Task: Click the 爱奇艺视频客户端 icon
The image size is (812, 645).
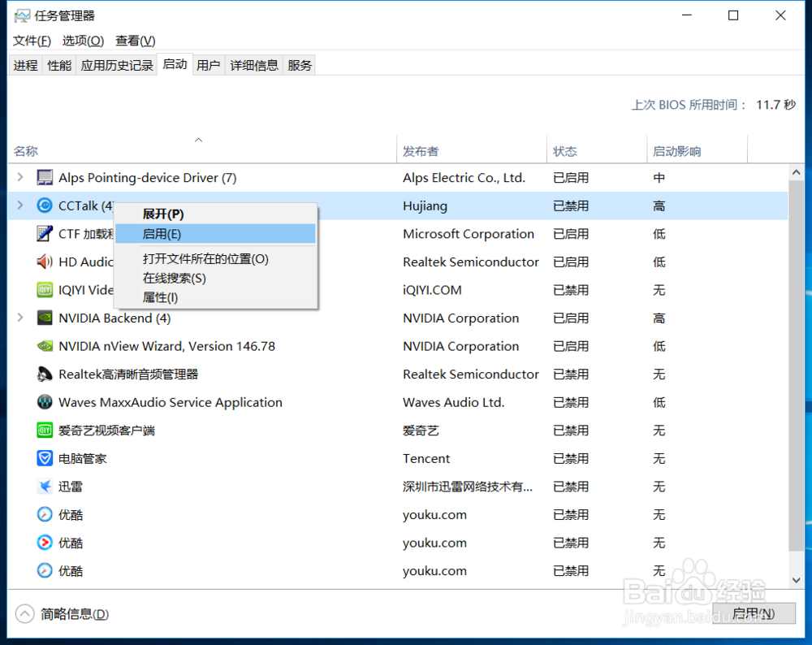Action: click(45, 430)
